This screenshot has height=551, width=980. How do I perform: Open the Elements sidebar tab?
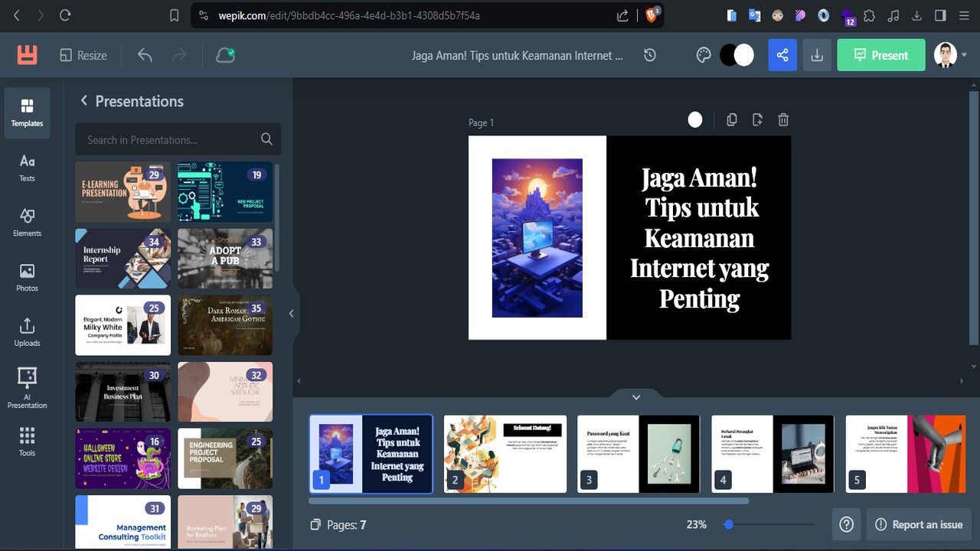27,222
